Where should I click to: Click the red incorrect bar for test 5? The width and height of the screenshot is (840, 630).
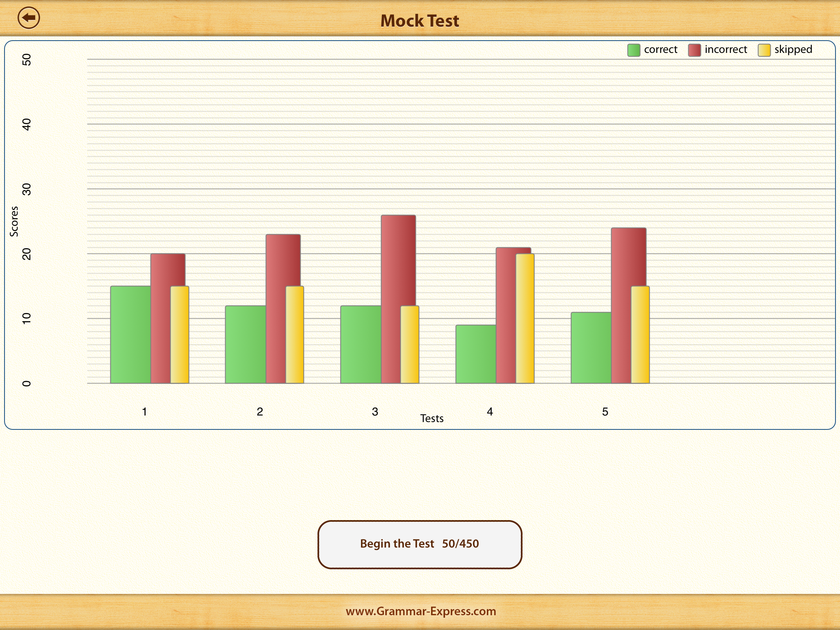tap(621, 306)
